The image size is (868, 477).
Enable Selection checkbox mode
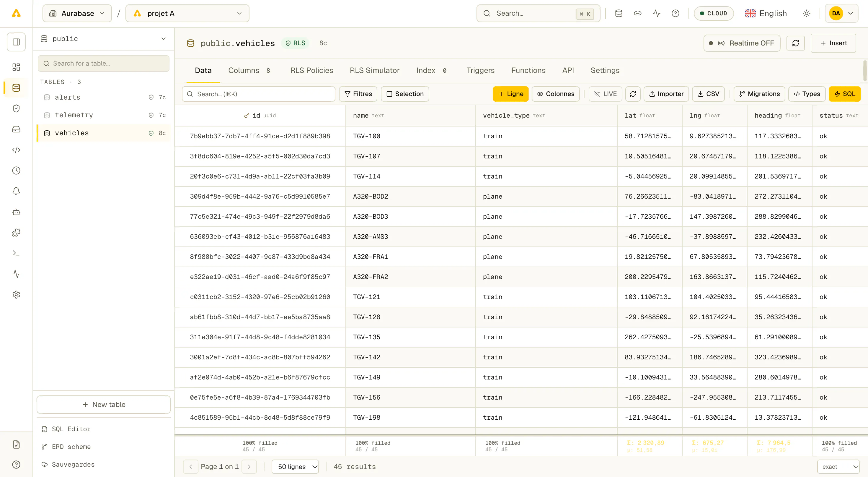click(x=405, y=94)
